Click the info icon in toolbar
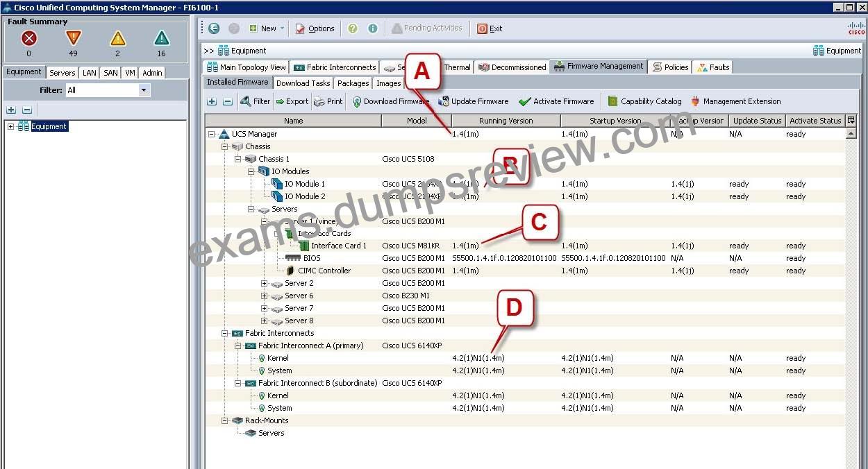Screen dimensions: 868x469 373,28
